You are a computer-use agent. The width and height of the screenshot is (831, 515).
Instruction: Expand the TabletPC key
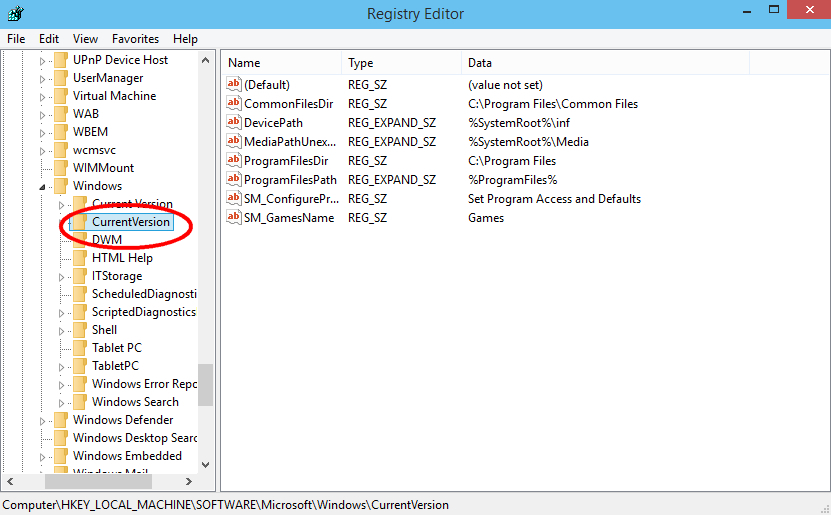[x=61, y=367]
